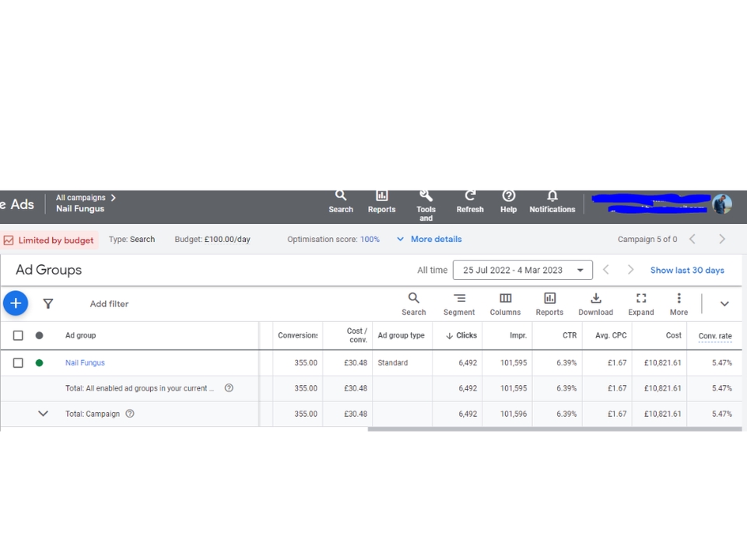
Task: Click the 100% optimisation score link
Action: [x=370, y=239]
